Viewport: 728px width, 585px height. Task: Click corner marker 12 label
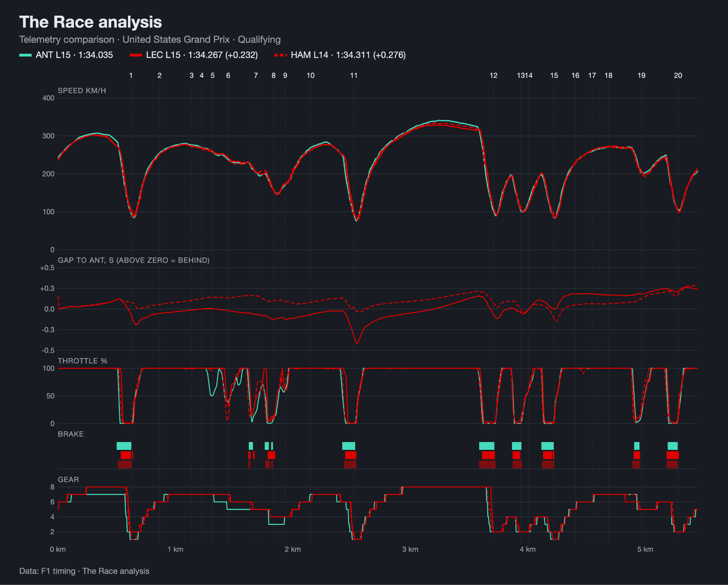[494, 75]
